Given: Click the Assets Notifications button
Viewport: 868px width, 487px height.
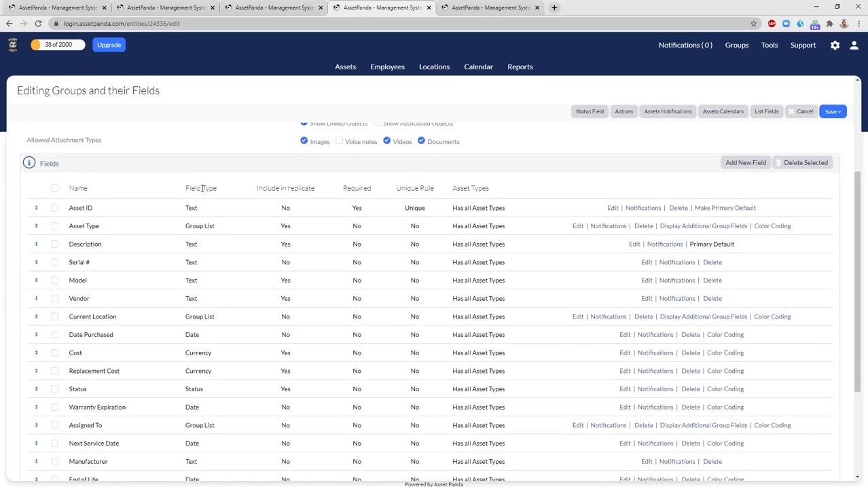Looking at the screenshot, I should (668, 111).
